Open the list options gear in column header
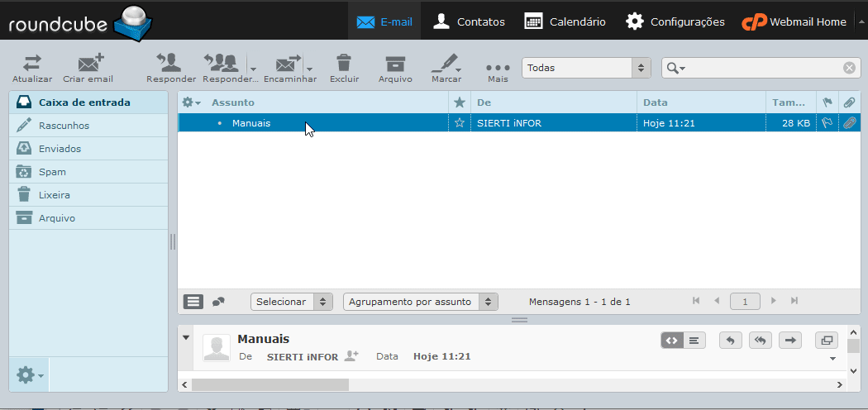The height and width of the screenshot is (410, 868). tap(192, 102)
